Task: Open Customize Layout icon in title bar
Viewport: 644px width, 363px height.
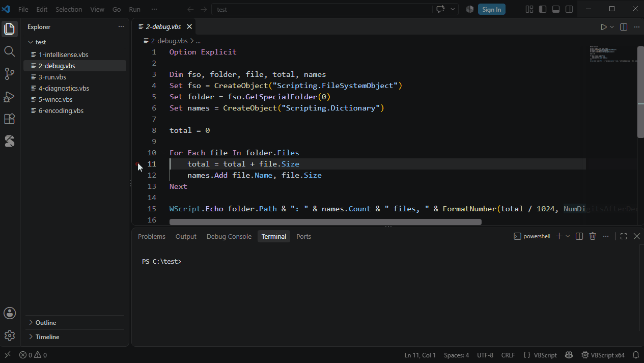Action: (x=529, y=9)
